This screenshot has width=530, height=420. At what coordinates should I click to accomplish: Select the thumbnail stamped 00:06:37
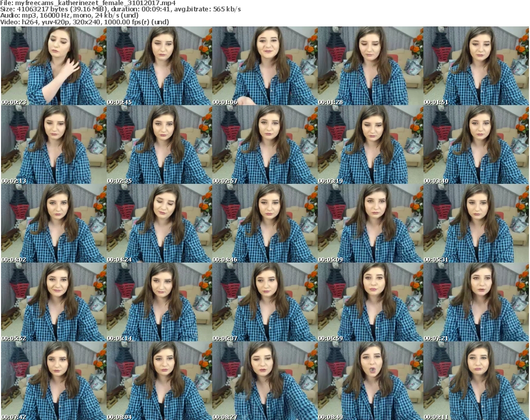coord(265,302)
